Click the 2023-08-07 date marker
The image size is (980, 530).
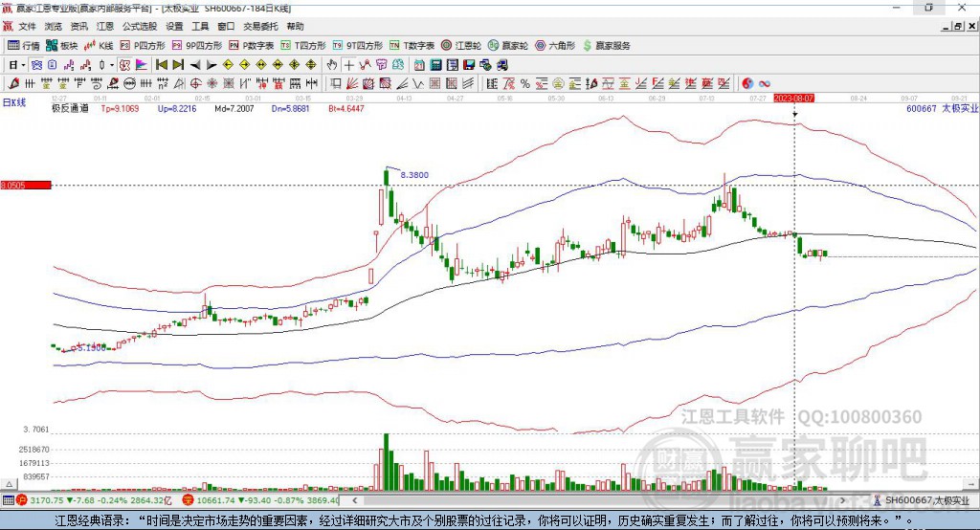pyautogui.click(x=793, y=99)
